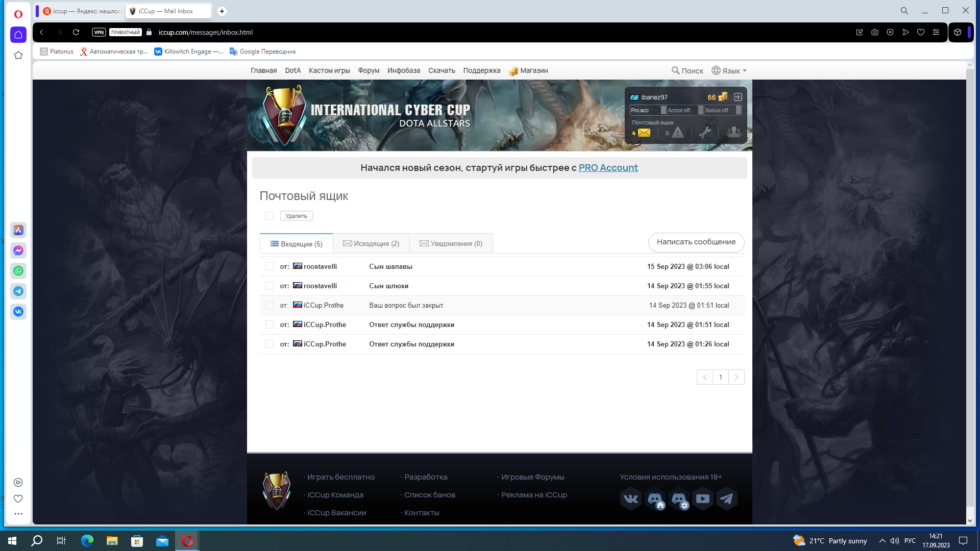Open the VK social icon in footer
The width and height of the screenshot is (980, 551).
point(631,498)
